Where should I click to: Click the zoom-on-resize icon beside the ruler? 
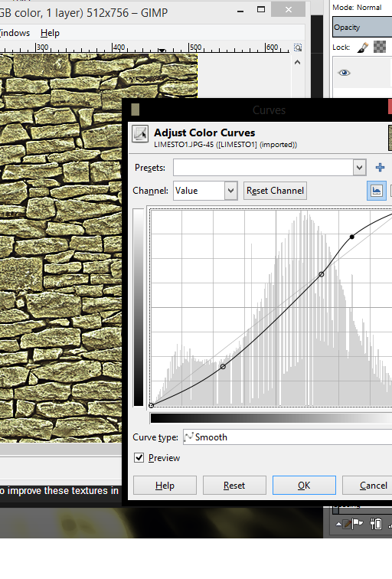tap(298, 47)
